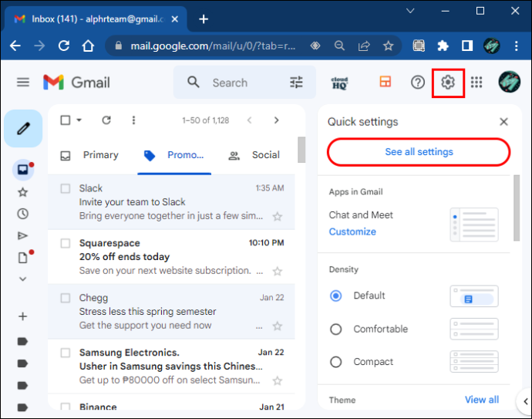Viewport: 532px width, 419px height.
Task: Click the Compose pencil button
Action: [x=23, y=129]
